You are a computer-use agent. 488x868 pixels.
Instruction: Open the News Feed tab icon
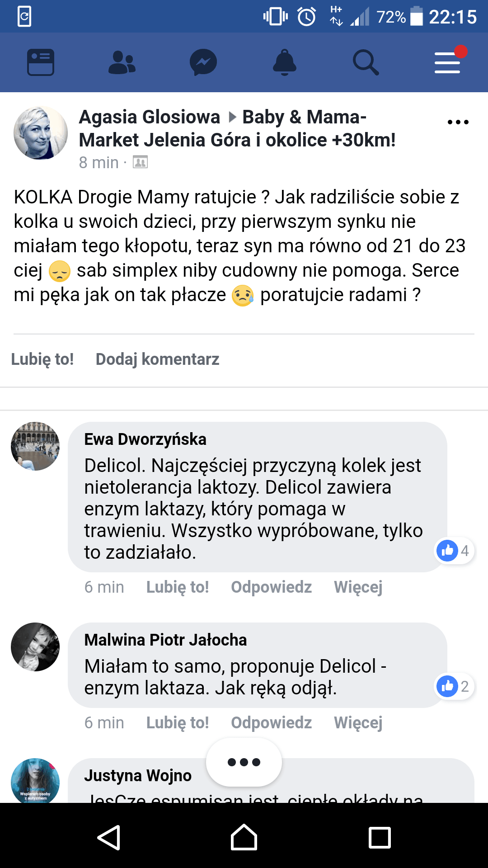click(41, 62)
